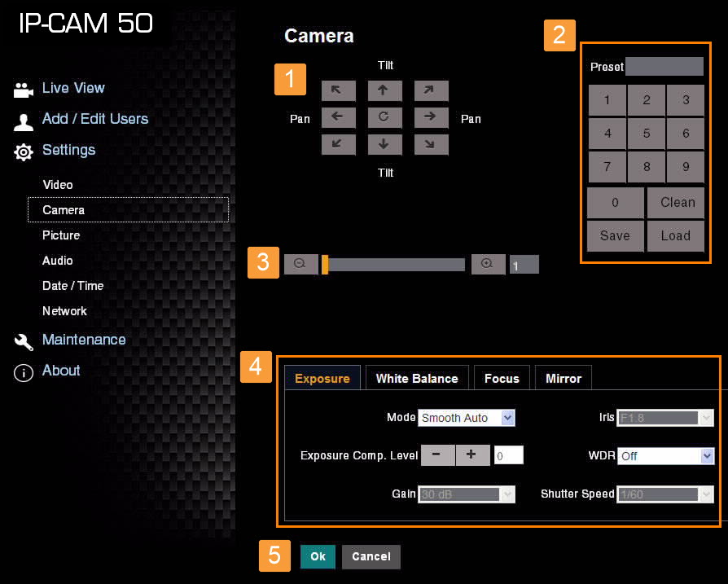
Task: Tilt the camera down with the arrow
Action: [384, 144]
